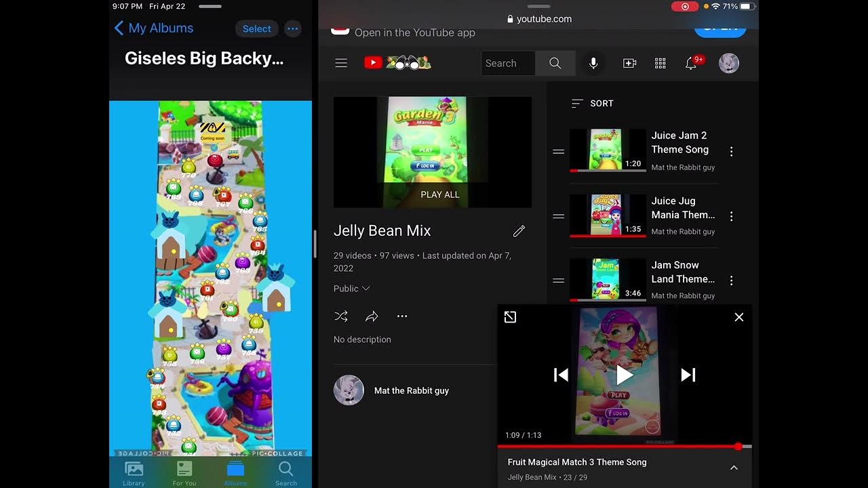
Task: Click Giseles Big Backy album title
Action: pyautogui.click(x=204, y=58)
